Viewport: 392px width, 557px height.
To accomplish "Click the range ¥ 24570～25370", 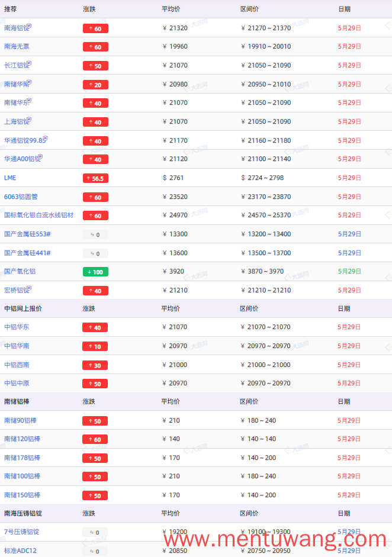I will (x=266, y=215).
